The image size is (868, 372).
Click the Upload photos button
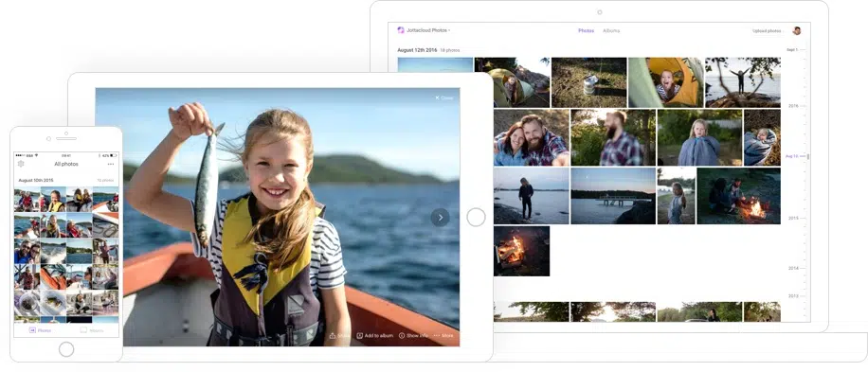(768, 31)
